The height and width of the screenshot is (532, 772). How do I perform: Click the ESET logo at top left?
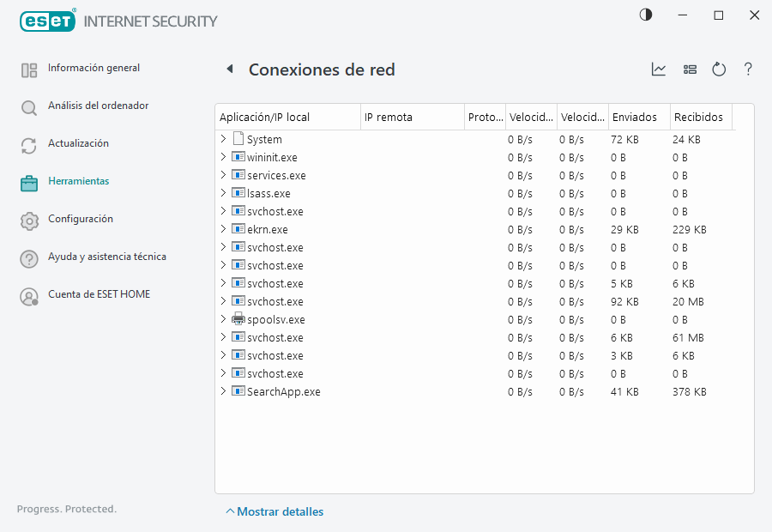(x=48, y=20)
